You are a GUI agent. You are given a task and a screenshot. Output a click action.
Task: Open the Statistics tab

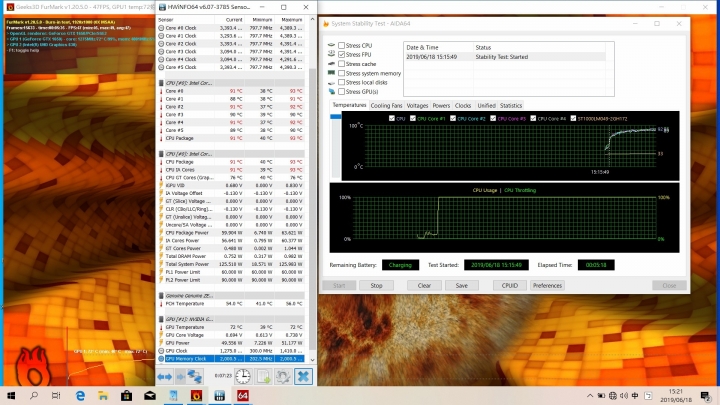[511, 106]
